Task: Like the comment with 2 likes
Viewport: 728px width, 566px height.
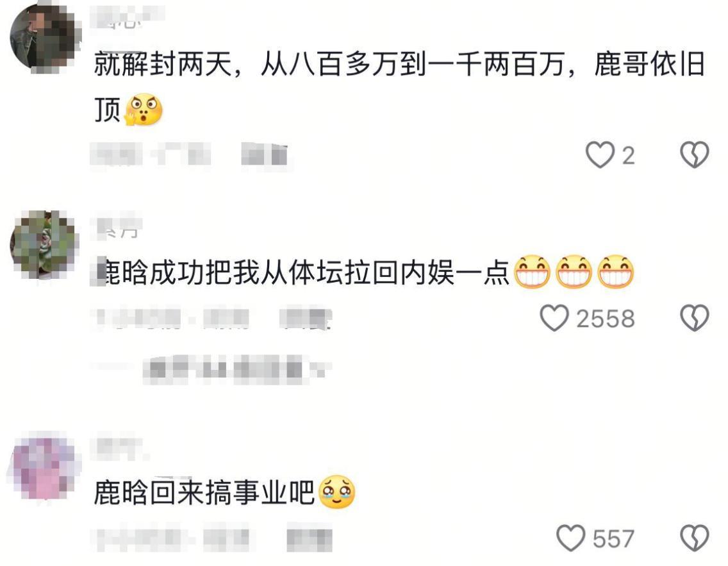Action: pyautogui.click(x=600, y=154)
